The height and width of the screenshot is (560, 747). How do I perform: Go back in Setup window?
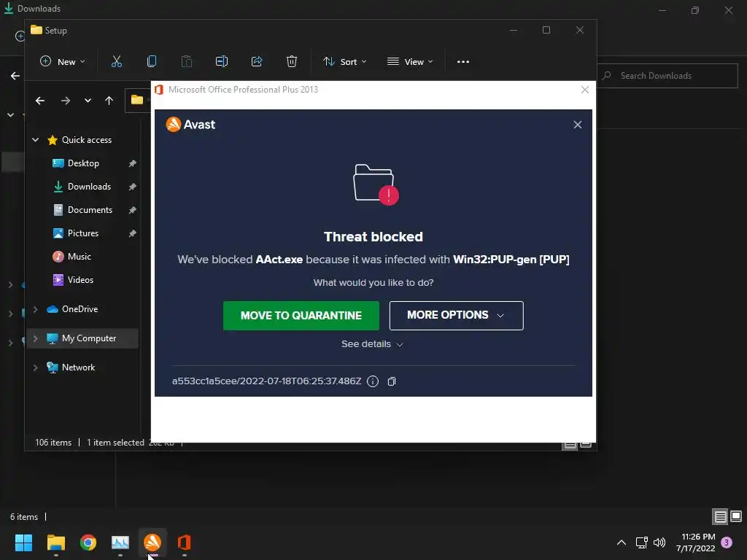(40, 101)
